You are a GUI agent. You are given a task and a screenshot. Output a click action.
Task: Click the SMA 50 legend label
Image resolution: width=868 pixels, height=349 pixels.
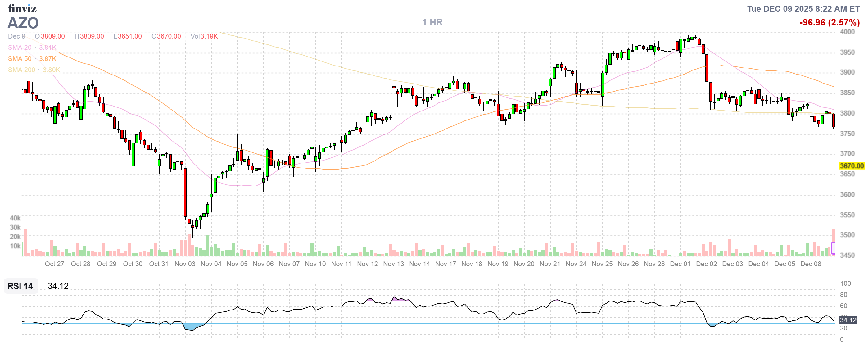click(20, 59)
